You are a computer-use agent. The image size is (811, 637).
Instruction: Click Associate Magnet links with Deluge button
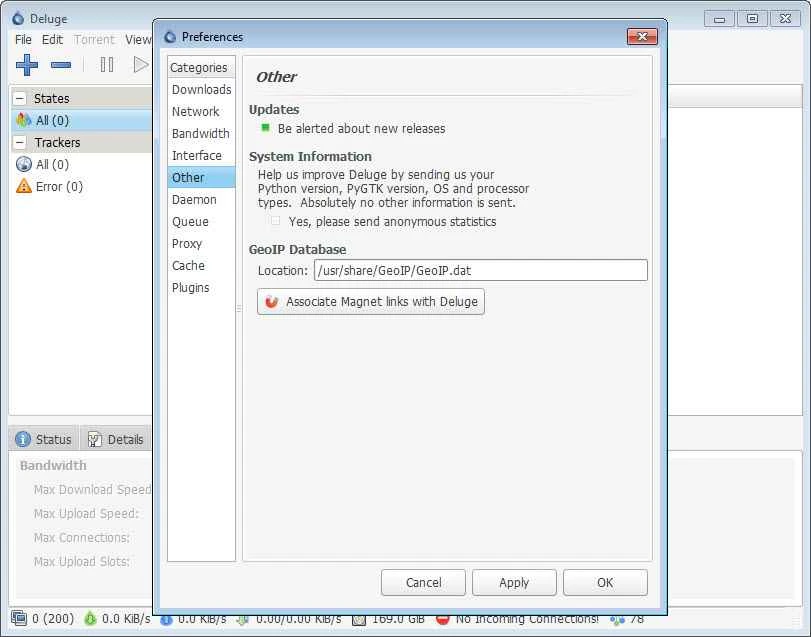(x=371, y=301)
